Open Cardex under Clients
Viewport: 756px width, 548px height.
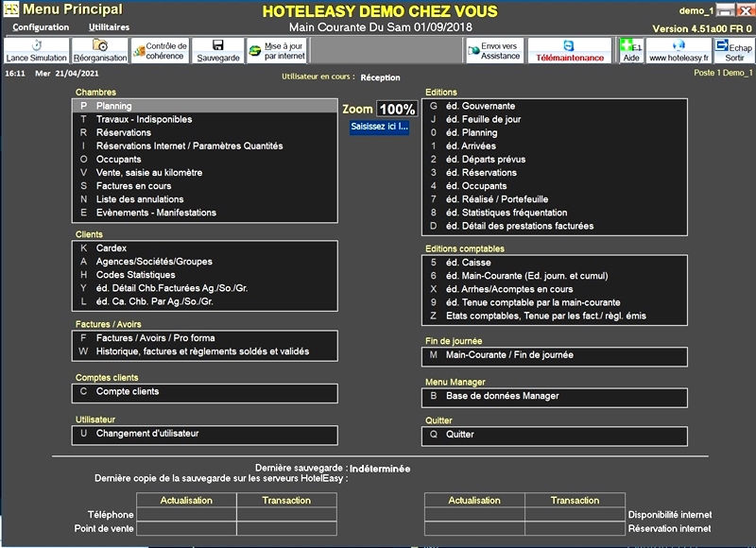112,248
